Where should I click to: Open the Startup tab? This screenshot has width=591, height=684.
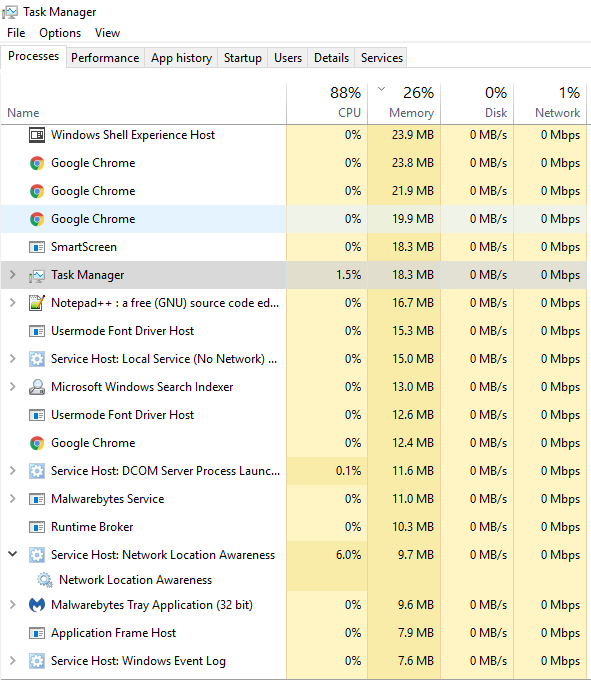tap(243, 58)
